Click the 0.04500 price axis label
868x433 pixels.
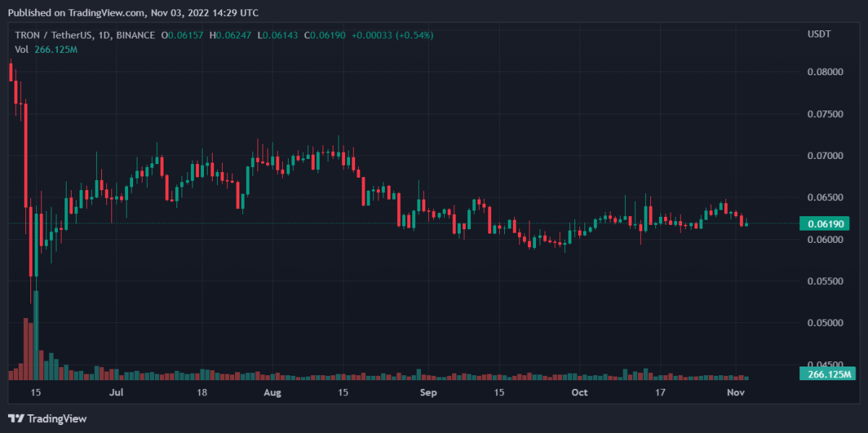point(825,364)
